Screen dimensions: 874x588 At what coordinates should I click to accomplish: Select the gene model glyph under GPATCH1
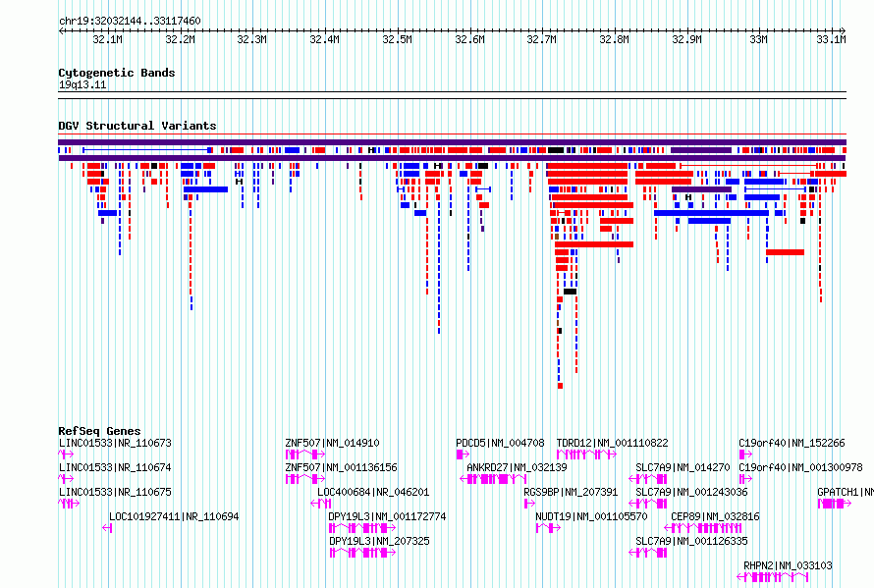835,504
